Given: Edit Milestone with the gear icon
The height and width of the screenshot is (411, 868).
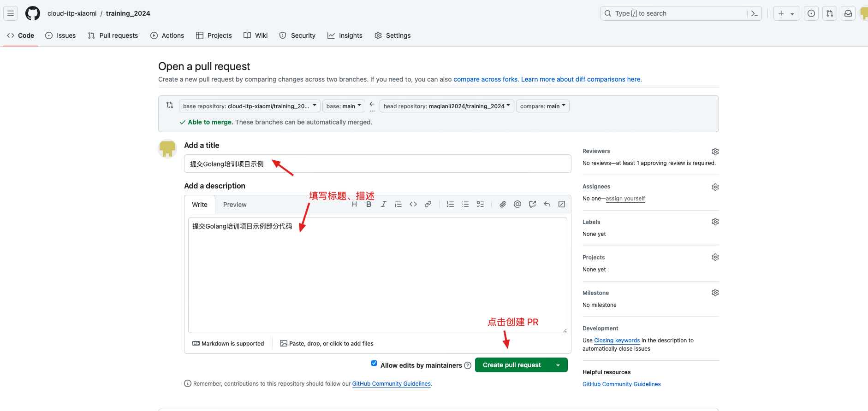Looking at the screenshot, I should [715, 293].
